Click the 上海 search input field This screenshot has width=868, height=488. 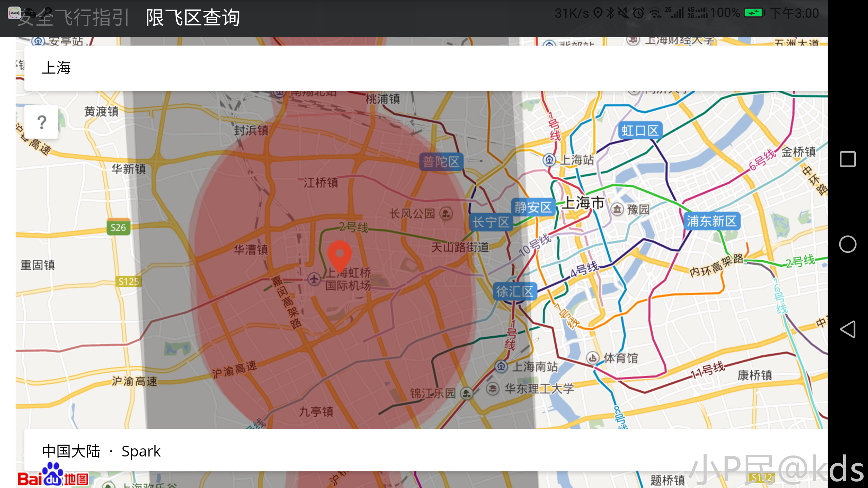426,68
